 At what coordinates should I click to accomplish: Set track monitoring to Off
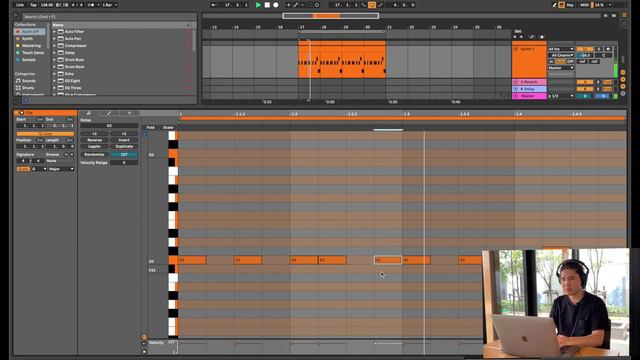(570, 62)
